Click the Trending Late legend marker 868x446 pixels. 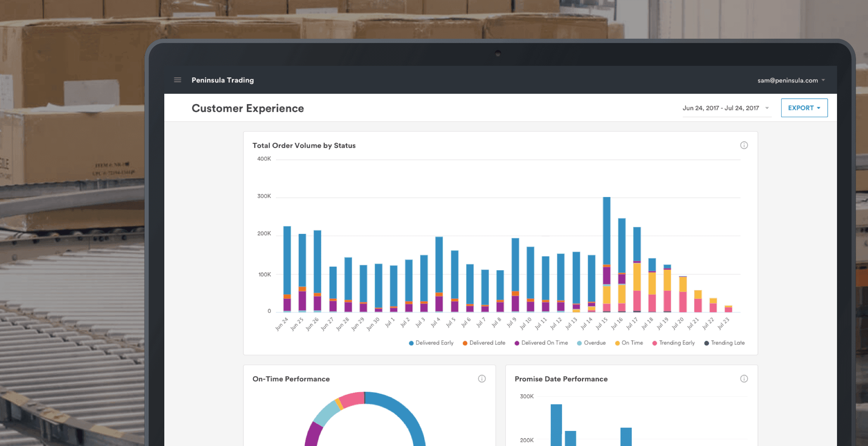click(706, 343)
